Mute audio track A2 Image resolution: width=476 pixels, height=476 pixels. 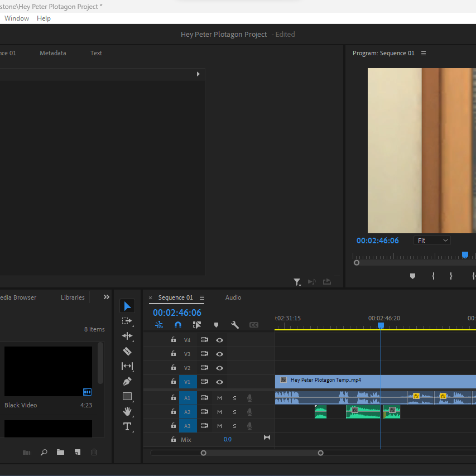[219, 412]
